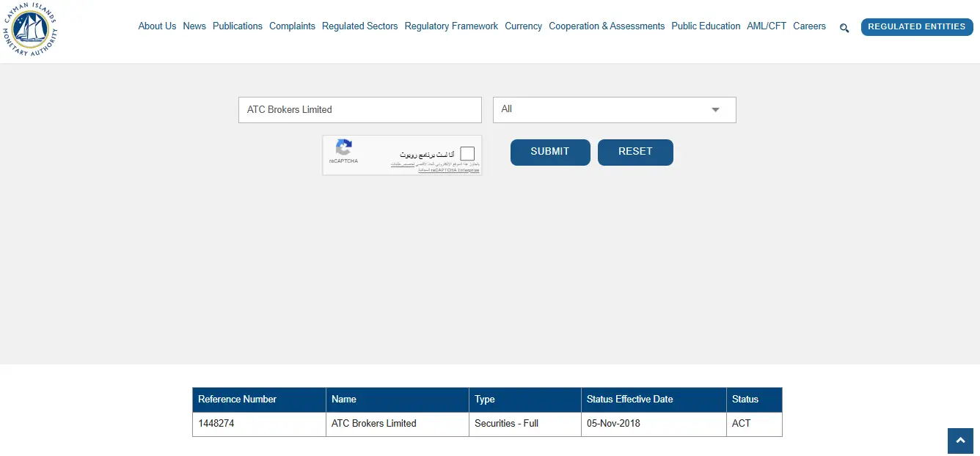This screenshot has height=456, width=980.
Task: Click the Regulated Entities button
Action: [x=917, y=27]
